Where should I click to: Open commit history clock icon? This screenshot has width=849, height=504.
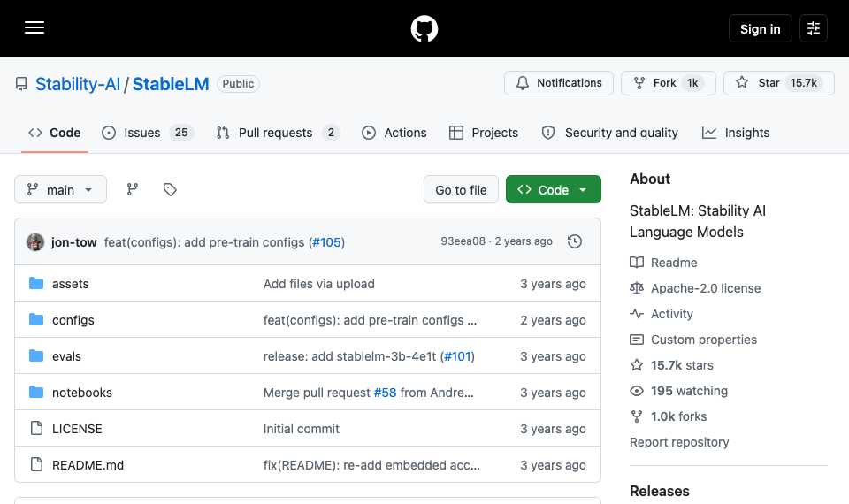(x=575, y=241)
